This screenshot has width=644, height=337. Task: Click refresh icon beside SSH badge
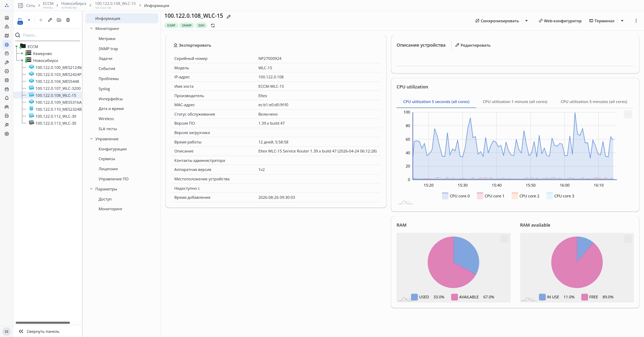(x=213, y=25)
